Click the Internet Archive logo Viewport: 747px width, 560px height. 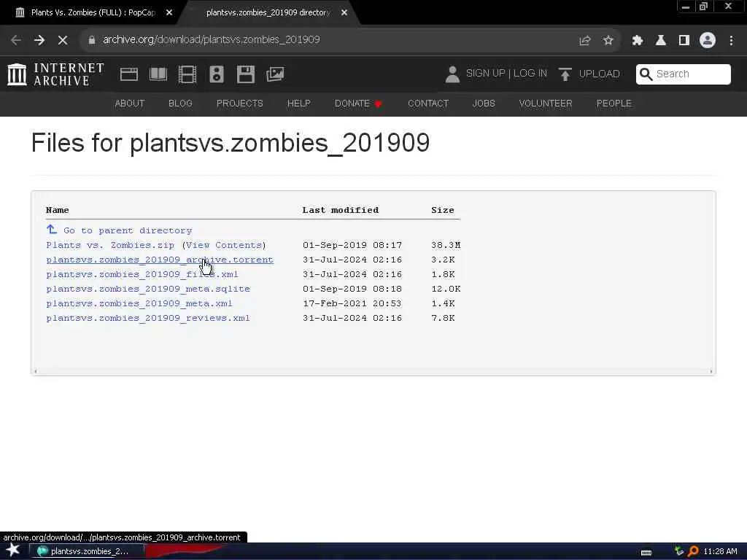(x=55, y=74)
